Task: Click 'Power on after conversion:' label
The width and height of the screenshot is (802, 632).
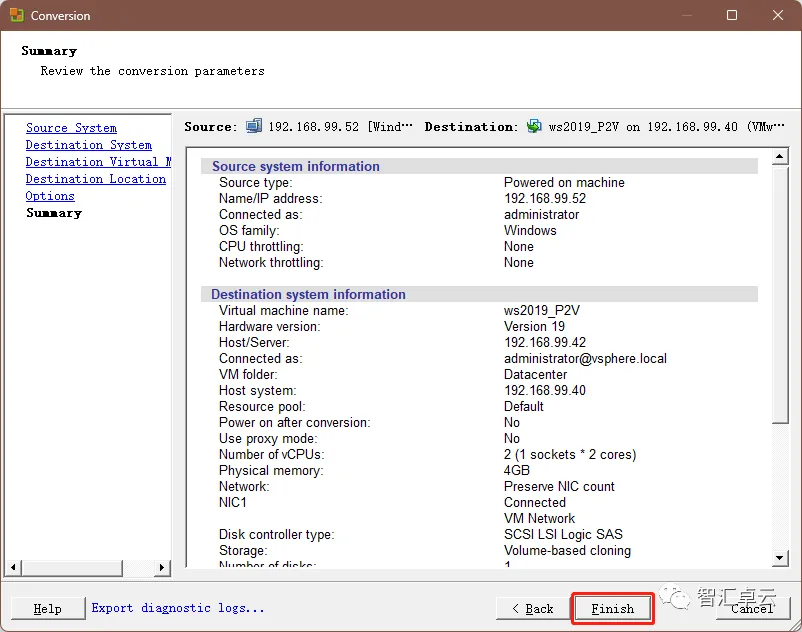Action: pyautogui.click(x=295, y=422)
